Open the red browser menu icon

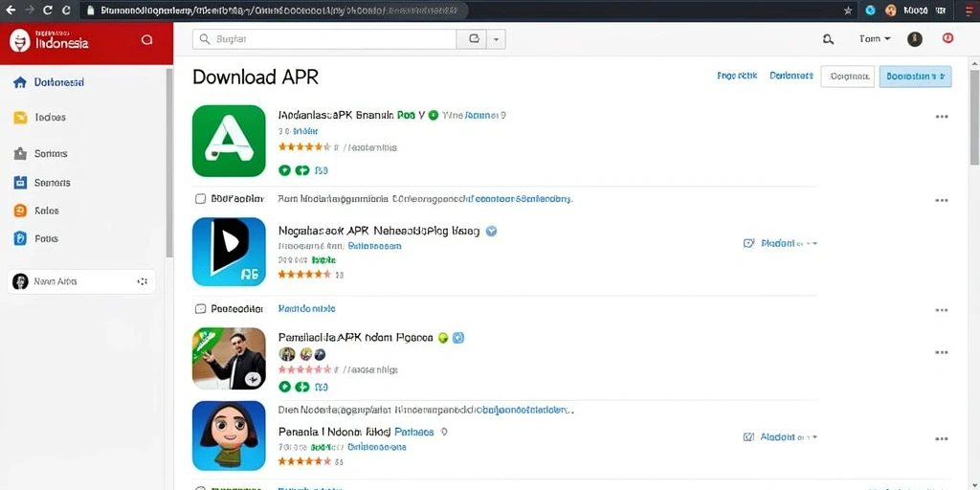point(970,11)
